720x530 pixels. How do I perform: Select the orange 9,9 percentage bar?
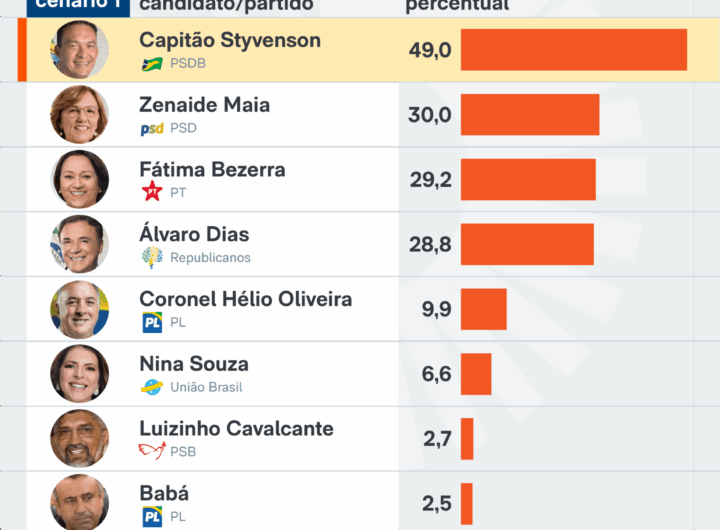(483, 309)
